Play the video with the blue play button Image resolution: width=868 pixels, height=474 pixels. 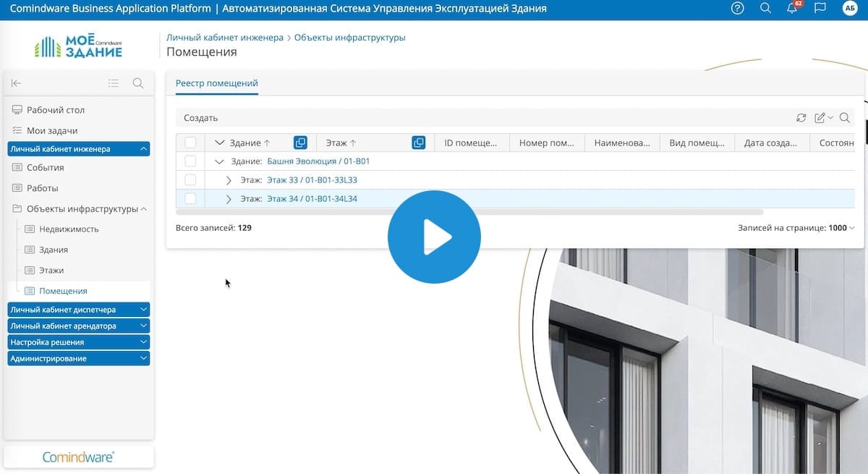point(434,237)
